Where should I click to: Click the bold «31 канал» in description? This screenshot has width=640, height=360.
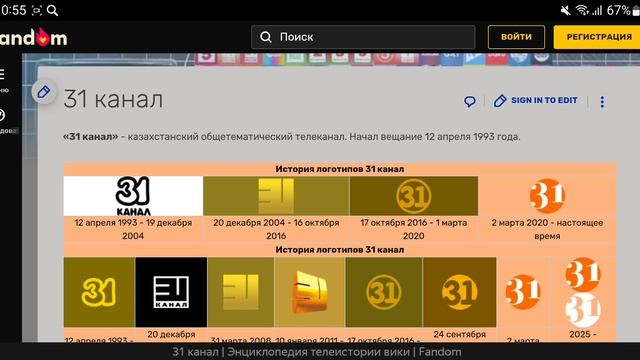[90, 137]
